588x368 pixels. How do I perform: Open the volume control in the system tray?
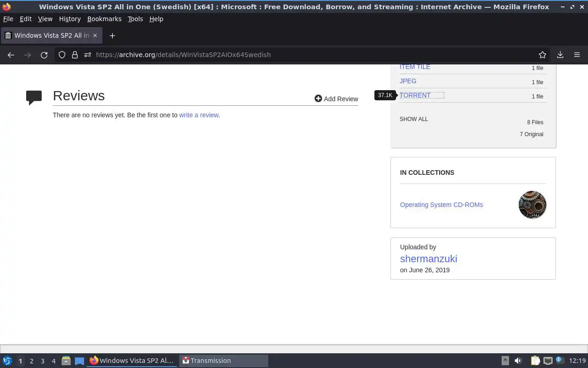[518, 361]
